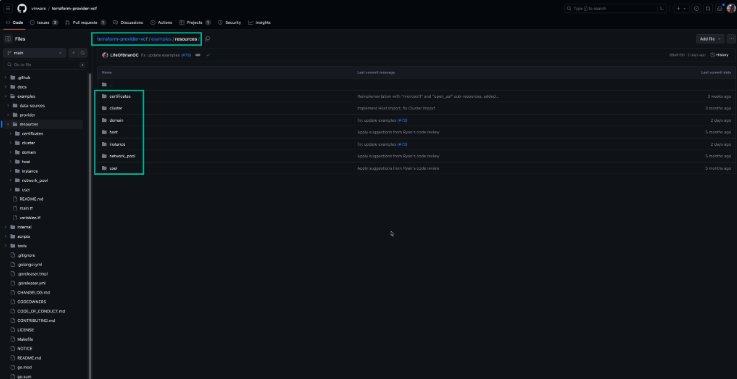
Task: Switch to the Issues tab
Action: [44, 23]
